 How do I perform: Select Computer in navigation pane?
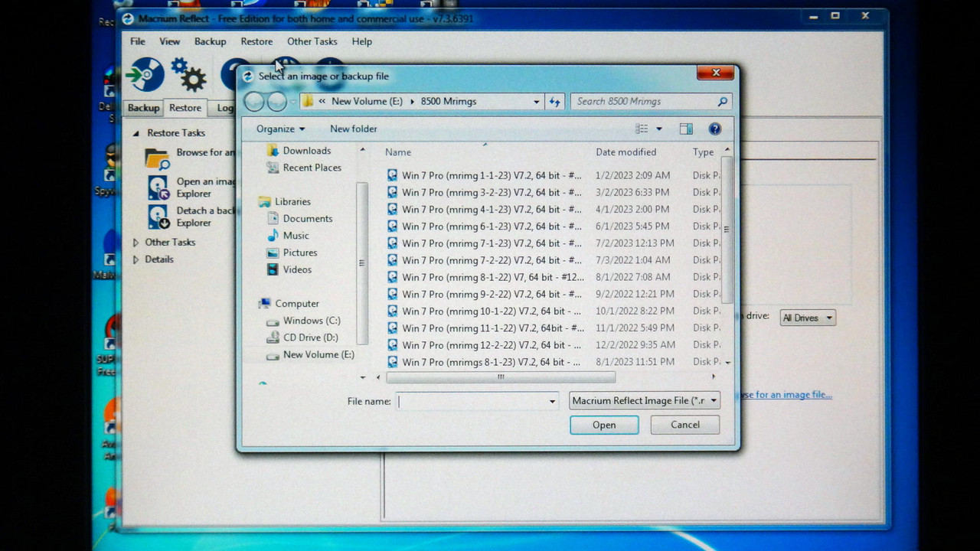click(x=289, y=303)
